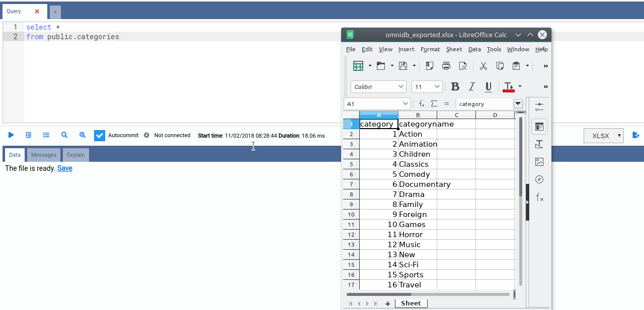Open the Function Wizard icon

click(422, 104)
